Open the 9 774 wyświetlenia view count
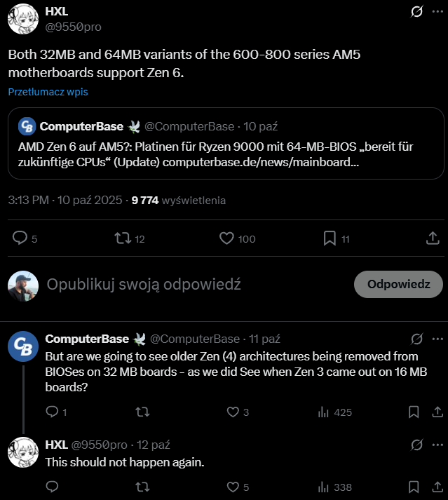The height and width of the screenshot is (500, 448). (x=179, y=201)
